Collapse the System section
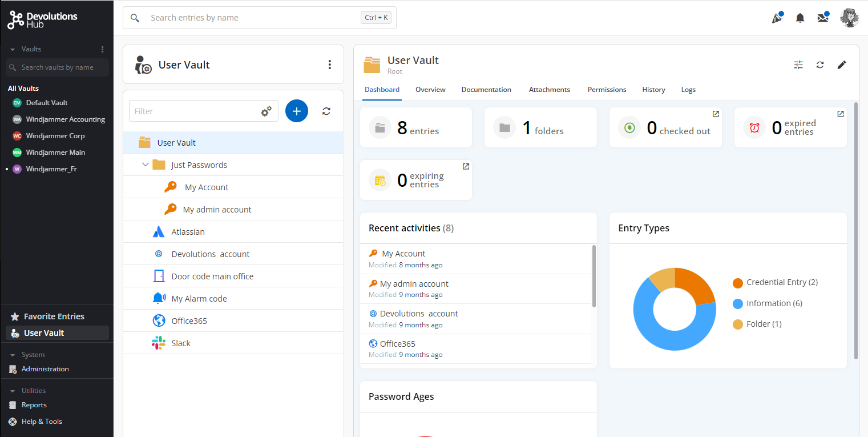 click(x=13, y=355)
